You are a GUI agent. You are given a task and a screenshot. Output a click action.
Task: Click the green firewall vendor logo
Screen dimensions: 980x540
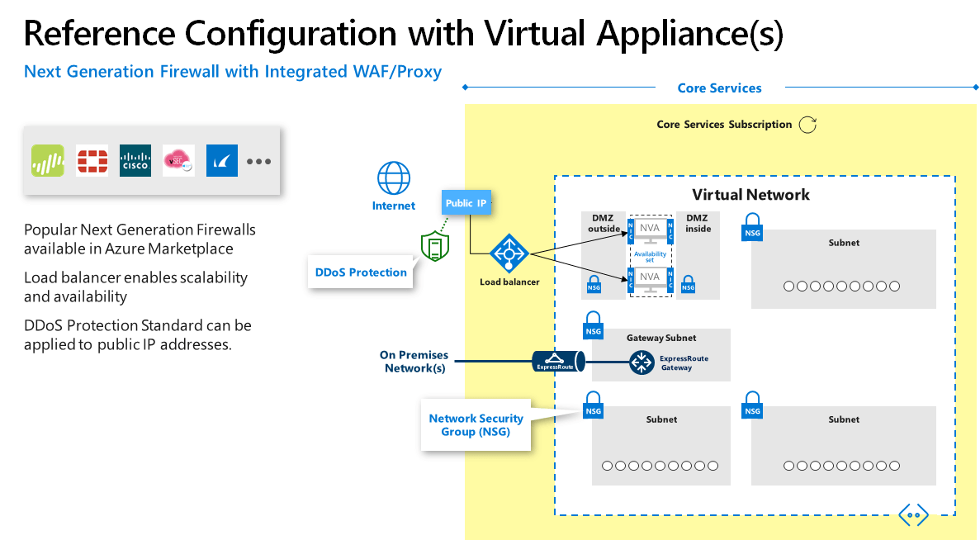(x=47, y=160)
